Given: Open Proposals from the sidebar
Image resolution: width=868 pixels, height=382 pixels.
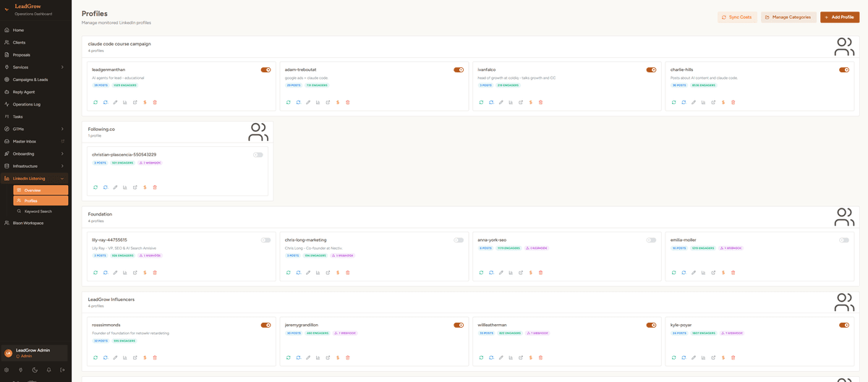Looking at the screenshot, I should [x=35, y=55].
